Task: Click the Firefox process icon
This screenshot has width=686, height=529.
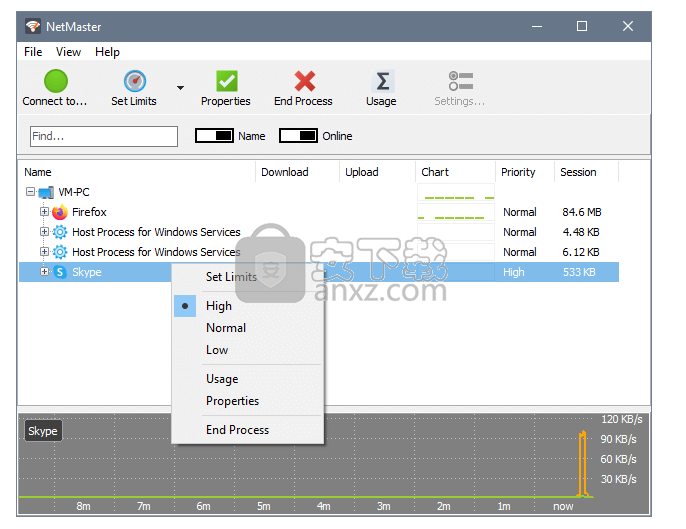Action: pos(60,212)
